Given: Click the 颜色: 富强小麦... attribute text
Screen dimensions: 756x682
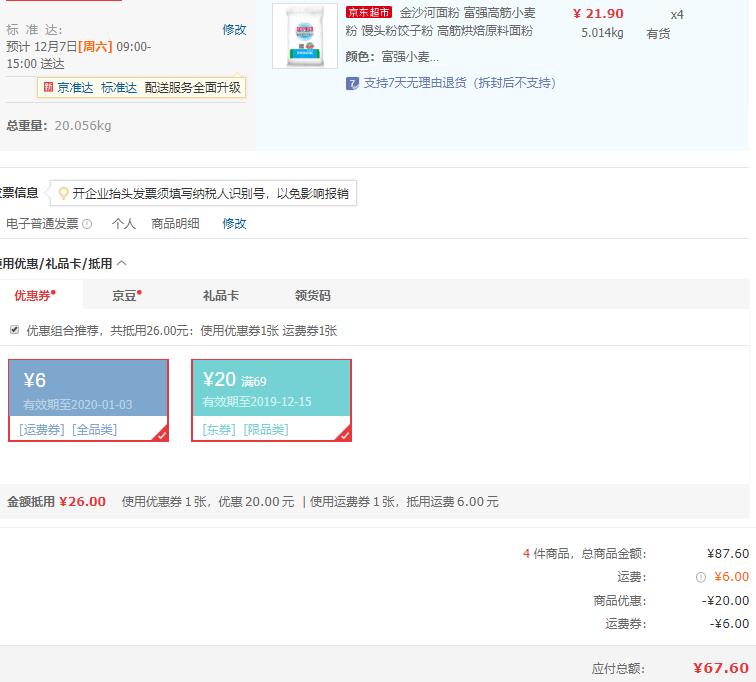Looking at the screenshot, I should pos(392,57).
